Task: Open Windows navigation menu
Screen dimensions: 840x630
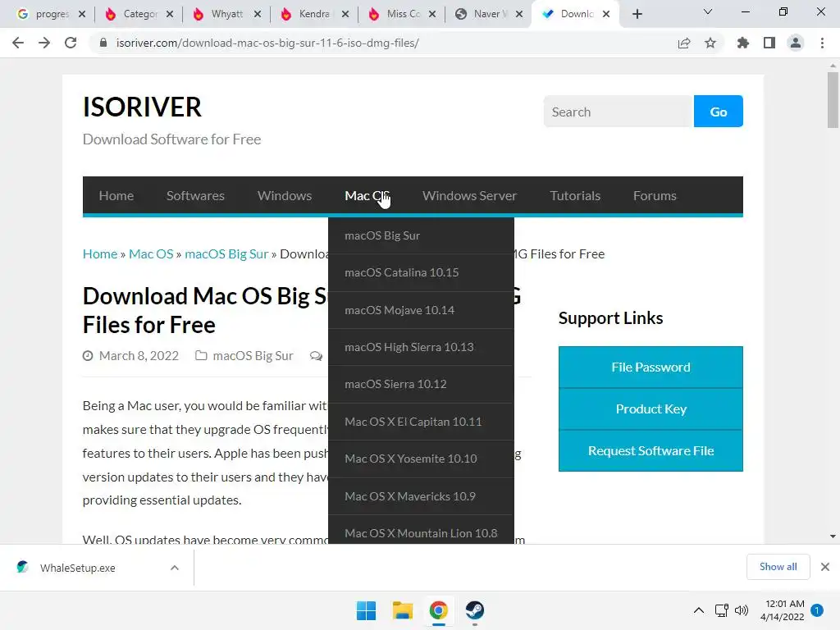Action: (x=285, y=195)
